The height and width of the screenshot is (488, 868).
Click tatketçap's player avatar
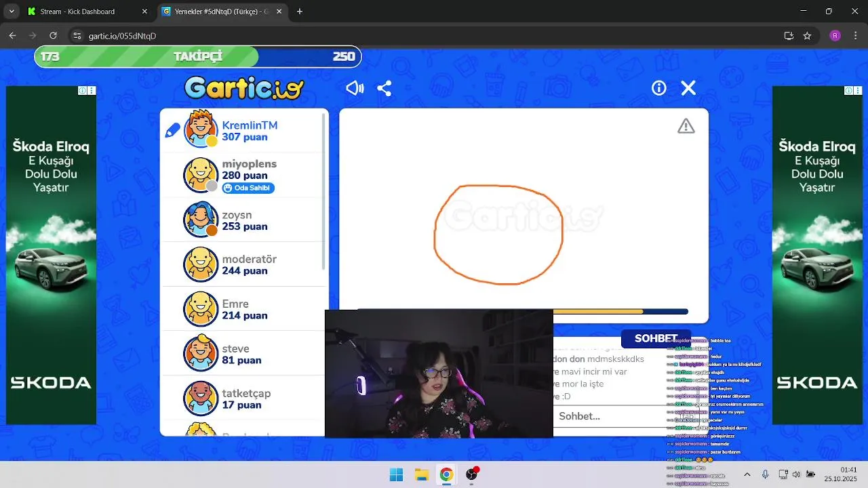pos(200,398)
